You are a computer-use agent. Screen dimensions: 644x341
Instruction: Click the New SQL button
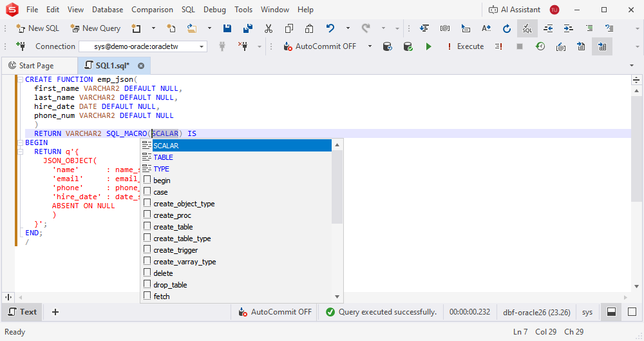(37, 28)
